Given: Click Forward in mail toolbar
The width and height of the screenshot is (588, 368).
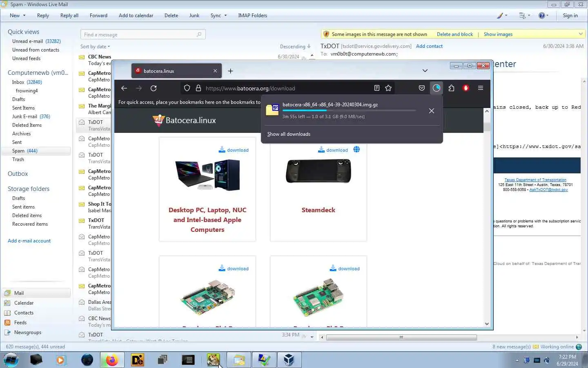Looking at the screenshot, I should (98, 16).
